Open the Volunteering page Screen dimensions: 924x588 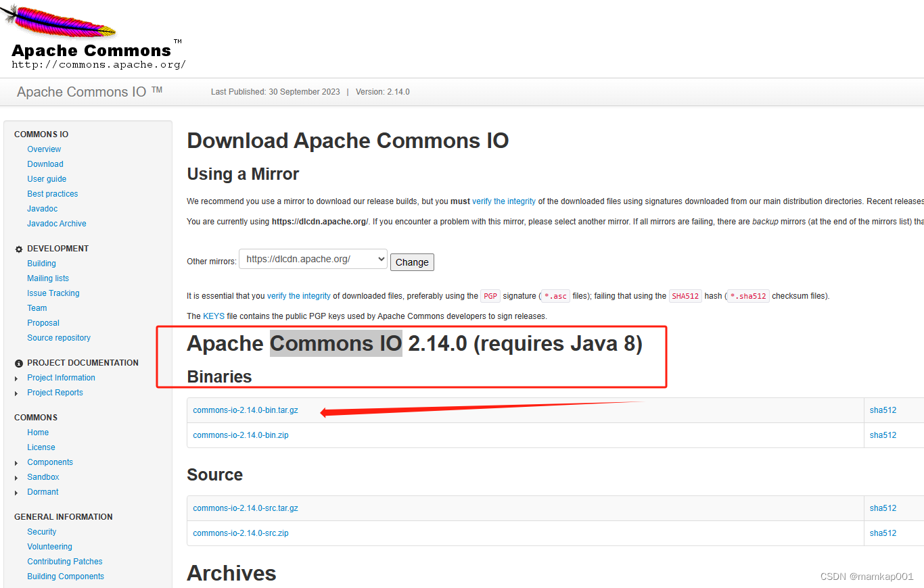(x=49, y=547)
